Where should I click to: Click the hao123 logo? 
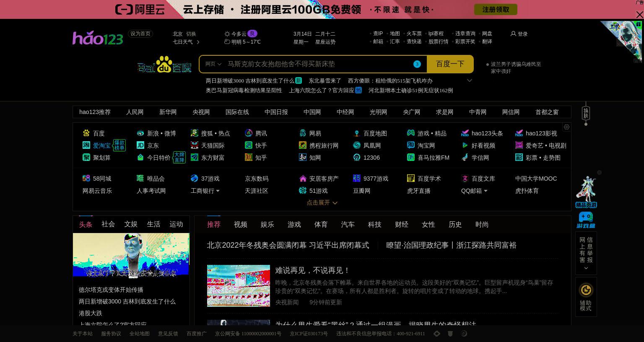click(x=98, y=38)
